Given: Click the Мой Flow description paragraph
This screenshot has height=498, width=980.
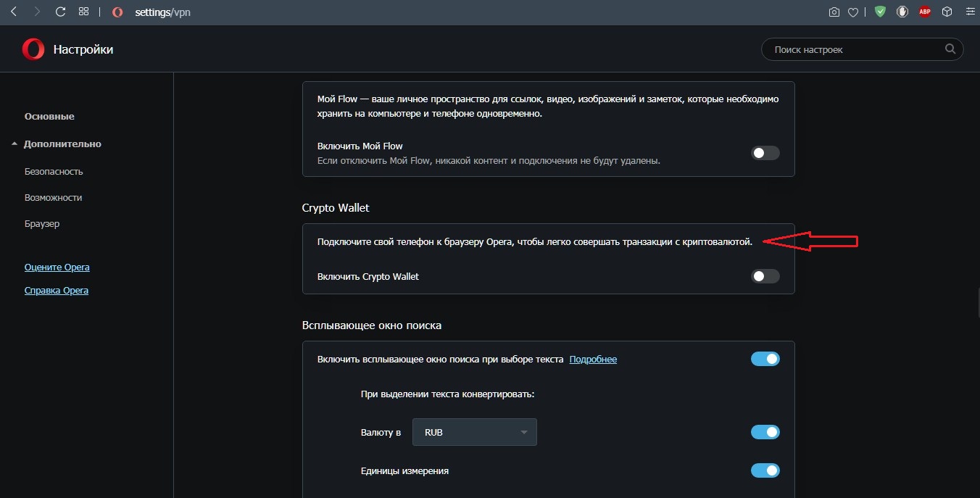Looking at the screenshot, I should pyautogui.click(x=548, y=106).
